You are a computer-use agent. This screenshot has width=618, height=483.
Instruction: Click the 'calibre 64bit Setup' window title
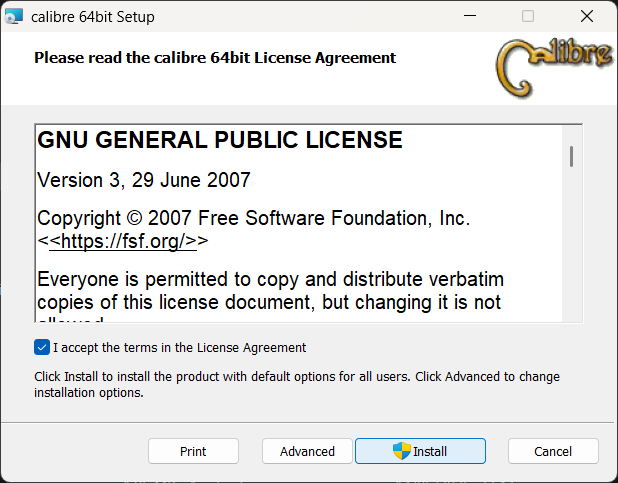(x=93, y=17)
